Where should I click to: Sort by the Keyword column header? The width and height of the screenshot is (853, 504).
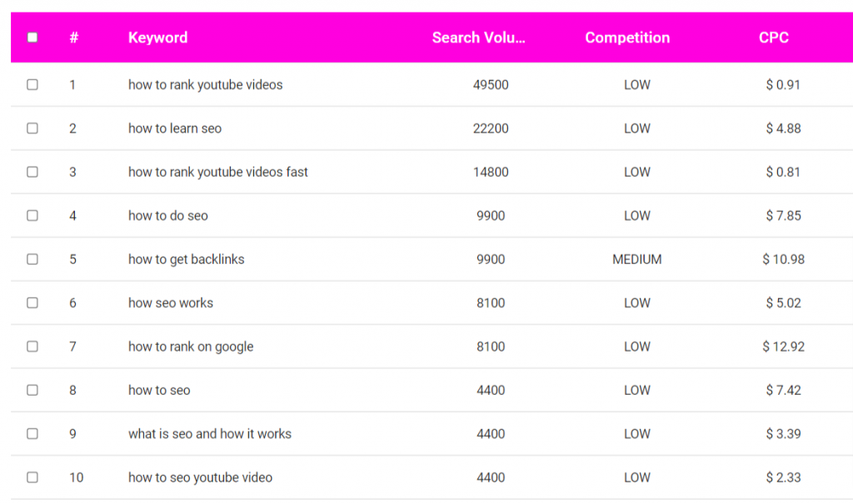click(x=157, y=37)
